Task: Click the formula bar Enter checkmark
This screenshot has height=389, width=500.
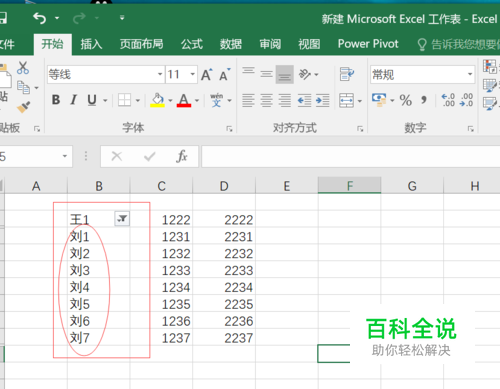Action: (150, 156)
